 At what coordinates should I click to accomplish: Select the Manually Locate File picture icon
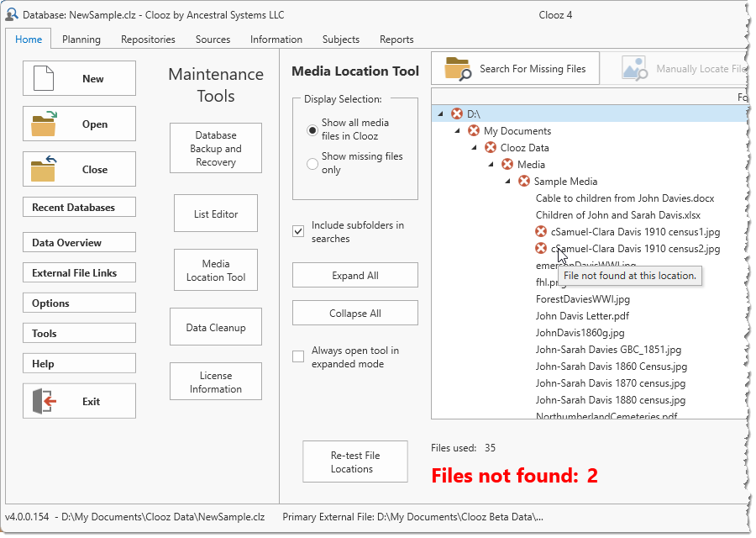(636, 68)
